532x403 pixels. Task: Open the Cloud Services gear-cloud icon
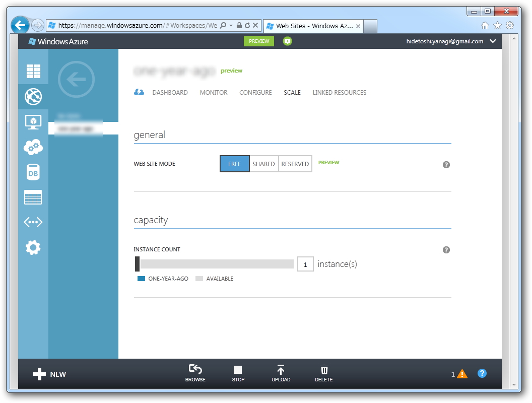(x=33, y=147)
